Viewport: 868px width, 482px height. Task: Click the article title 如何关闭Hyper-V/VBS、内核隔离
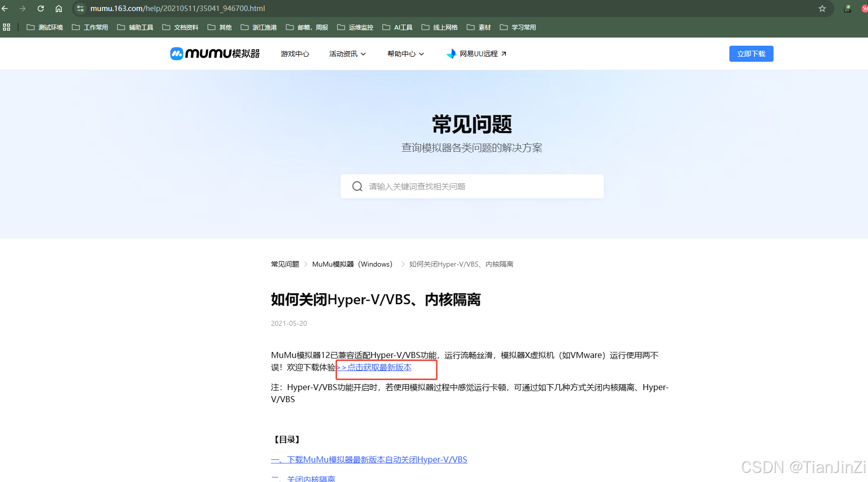point(376,300)
